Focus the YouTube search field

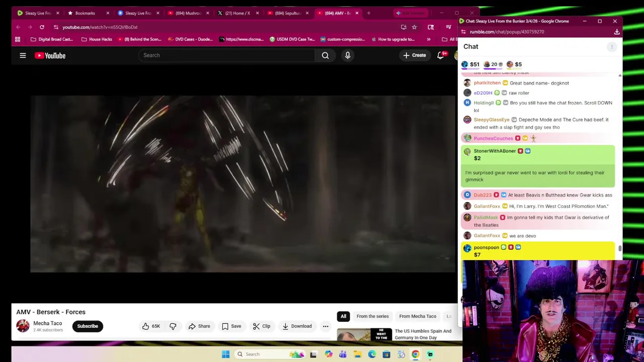click(226, 55)
